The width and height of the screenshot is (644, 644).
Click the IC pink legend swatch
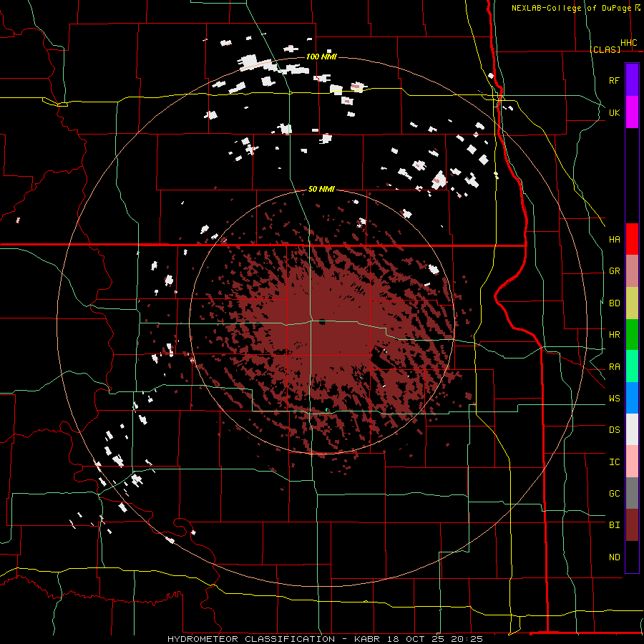tap(632, 462)
